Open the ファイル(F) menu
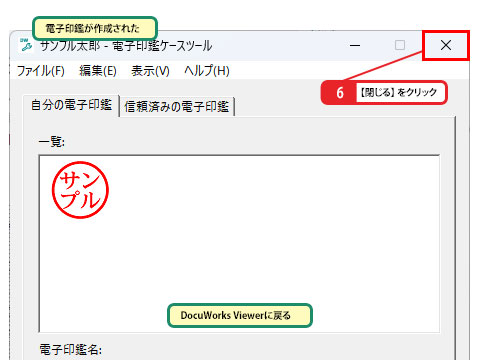480x360 pixels. (41, 71)
